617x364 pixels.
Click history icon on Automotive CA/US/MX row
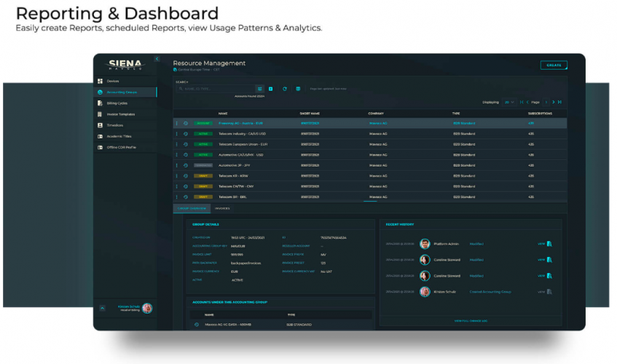pos(186,155)
